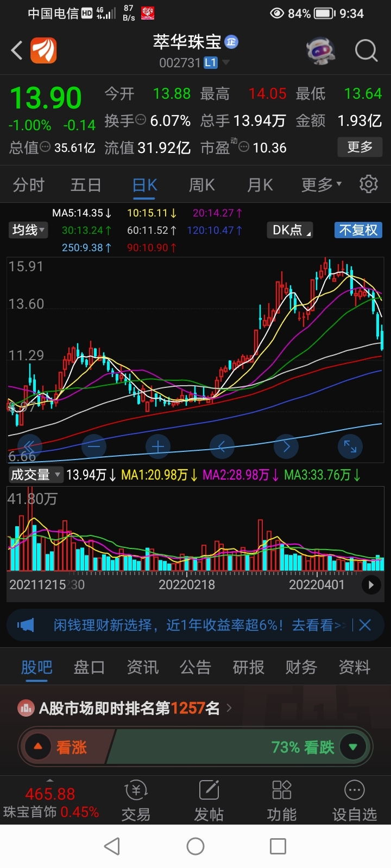Open the 资料 company info tab
391x868 pixels.
coord(354,667)
